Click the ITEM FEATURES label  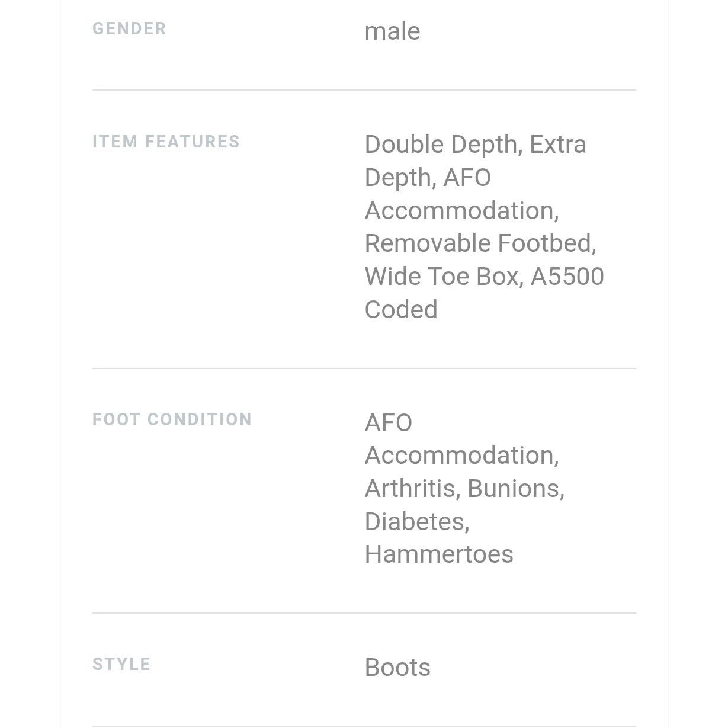[x=166, y=142]
